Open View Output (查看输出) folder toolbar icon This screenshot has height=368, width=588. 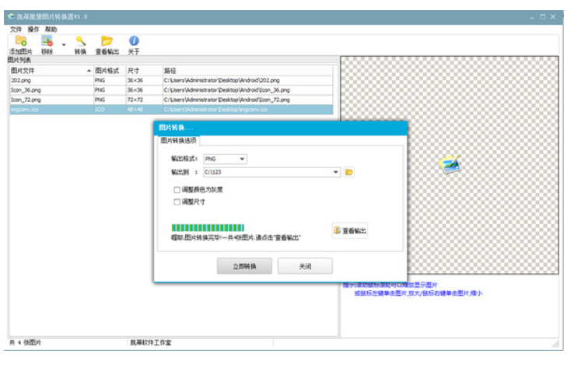click(x=107, y=41)
